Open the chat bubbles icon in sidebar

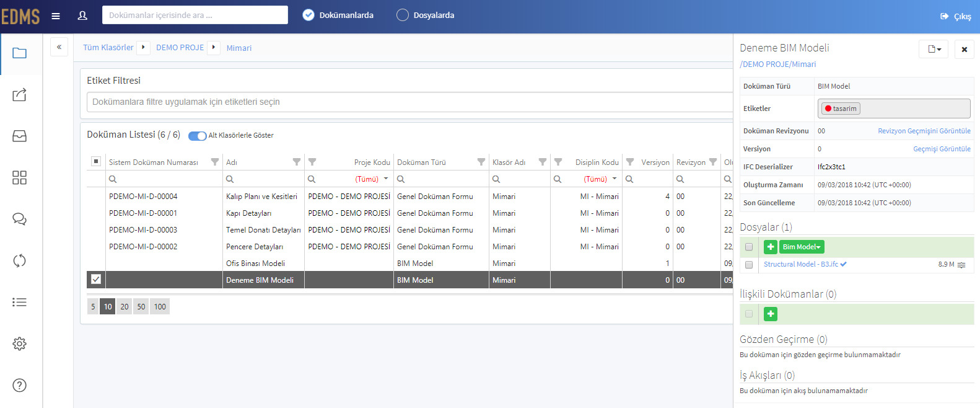tap(20, 220)
